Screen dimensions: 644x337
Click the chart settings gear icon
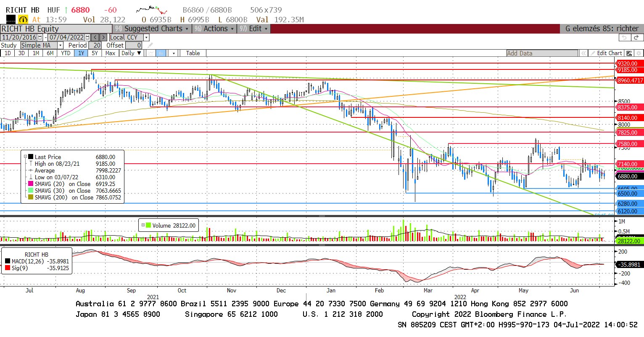[x=639, y=53]
